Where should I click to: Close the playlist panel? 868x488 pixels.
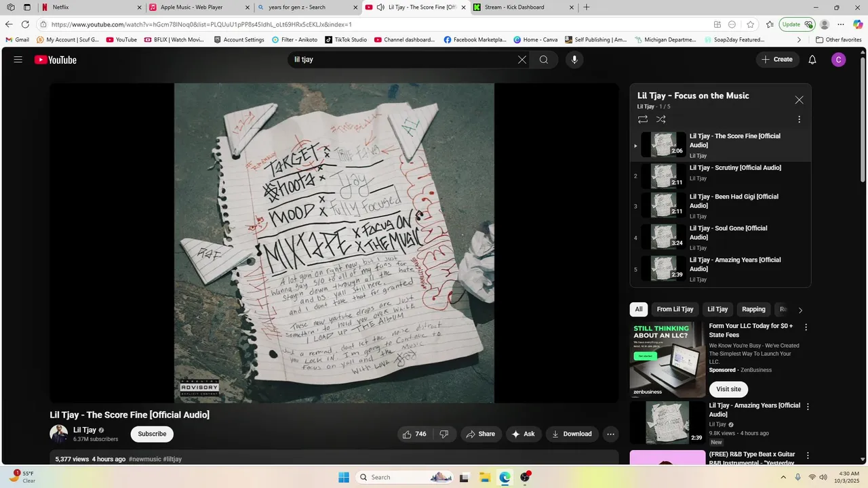pos(799,100)
